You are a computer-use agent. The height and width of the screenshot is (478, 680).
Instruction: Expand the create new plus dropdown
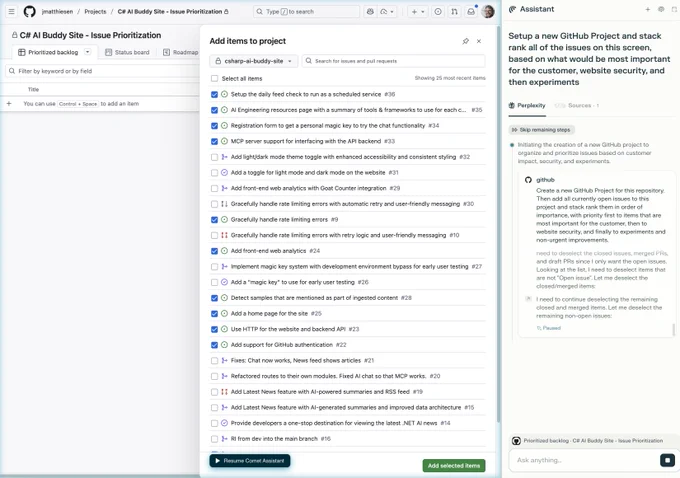(418, 12)
